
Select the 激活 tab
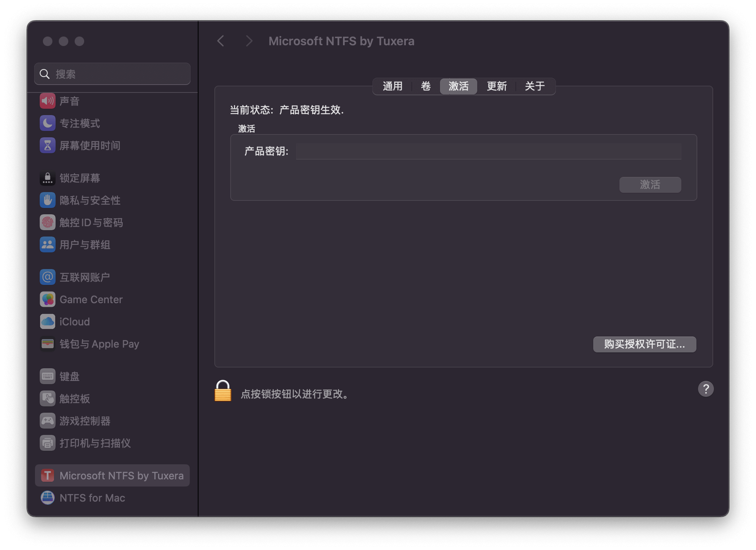(x=459, y=86)
